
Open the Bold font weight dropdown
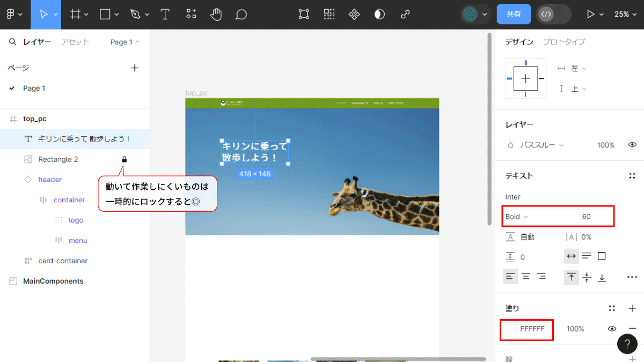click(x=517, y=217)
